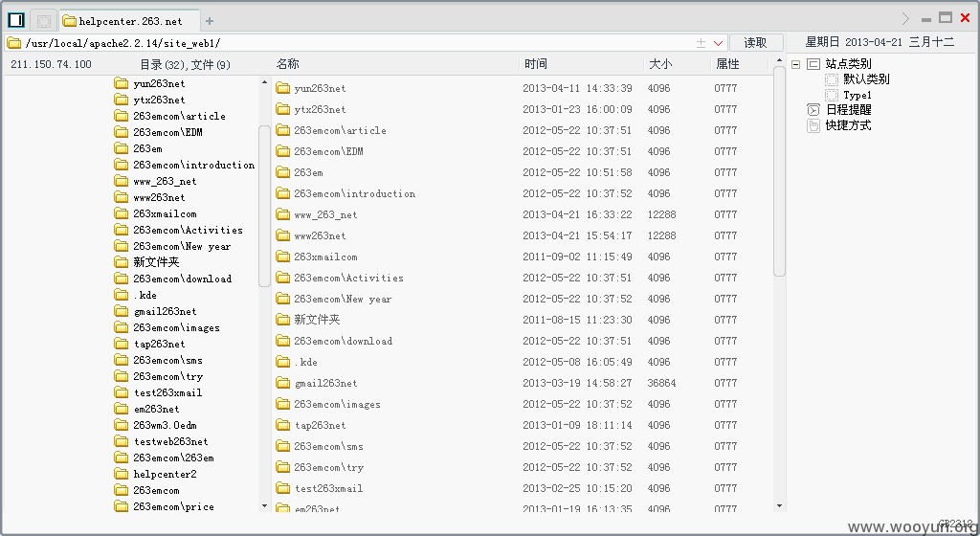Select 263emcom\EDM row in the file list
This screenshot has height=536, width=980.
click(523, 151)
